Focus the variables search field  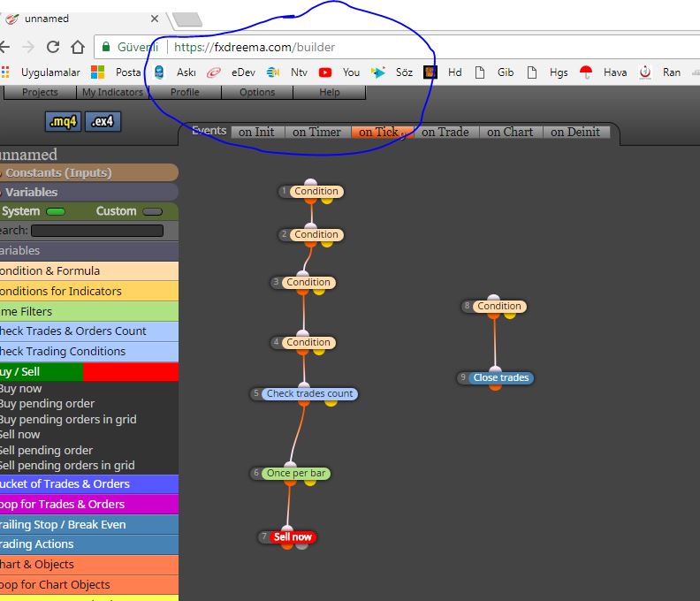point(97,231)
